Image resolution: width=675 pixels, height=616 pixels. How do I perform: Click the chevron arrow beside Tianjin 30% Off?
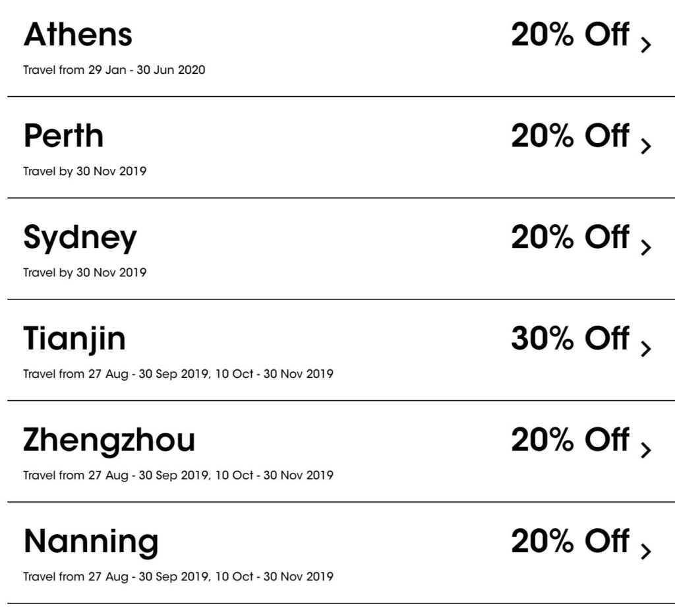(x=646, y=348)
